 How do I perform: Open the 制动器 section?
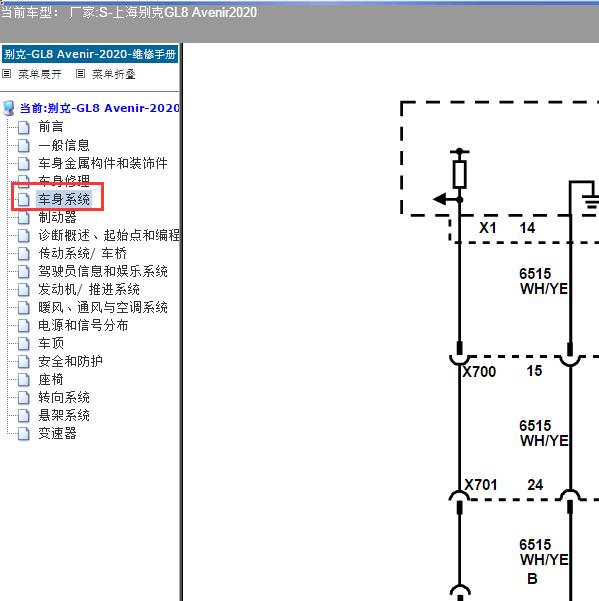pos(57,217)
